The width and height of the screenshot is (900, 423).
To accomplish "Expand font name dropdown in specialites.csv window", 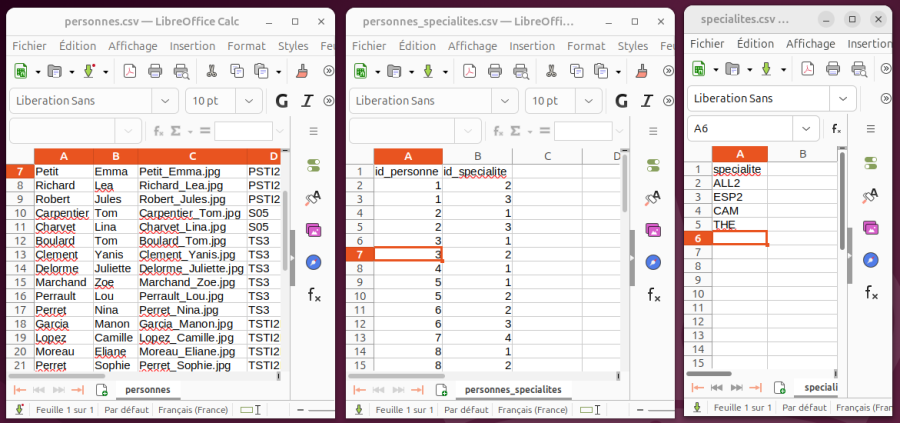I will [843, 99].
